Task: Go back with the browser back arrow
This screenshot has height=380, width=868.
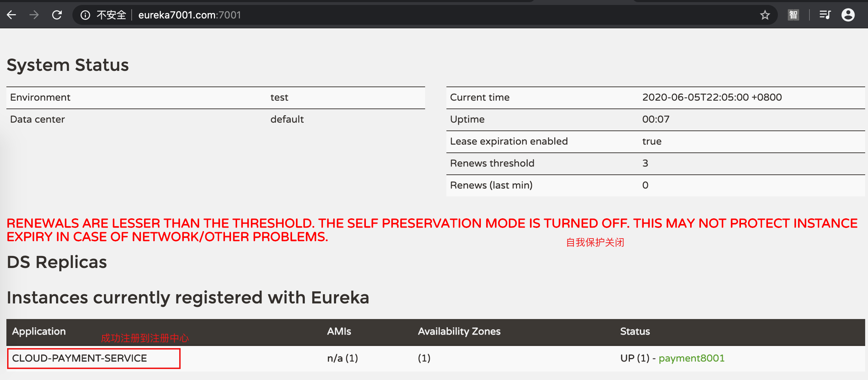Action: point(12,15)
